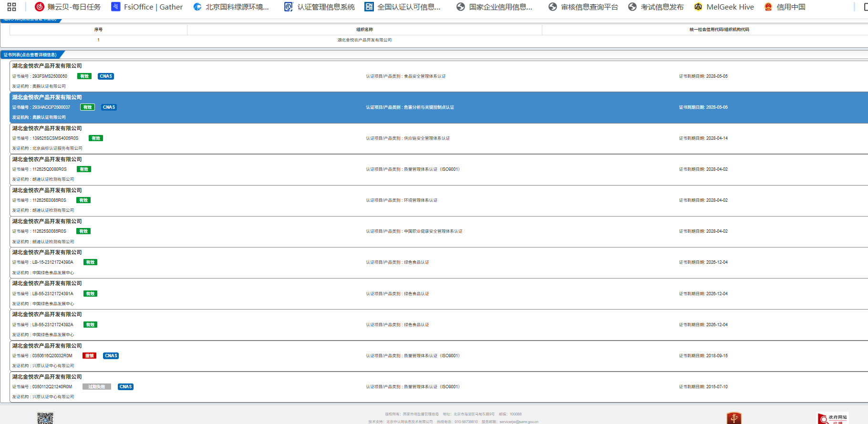Open certificate number LB-55-23121724392A
This screenshot has height=424, width=868.
52,325
